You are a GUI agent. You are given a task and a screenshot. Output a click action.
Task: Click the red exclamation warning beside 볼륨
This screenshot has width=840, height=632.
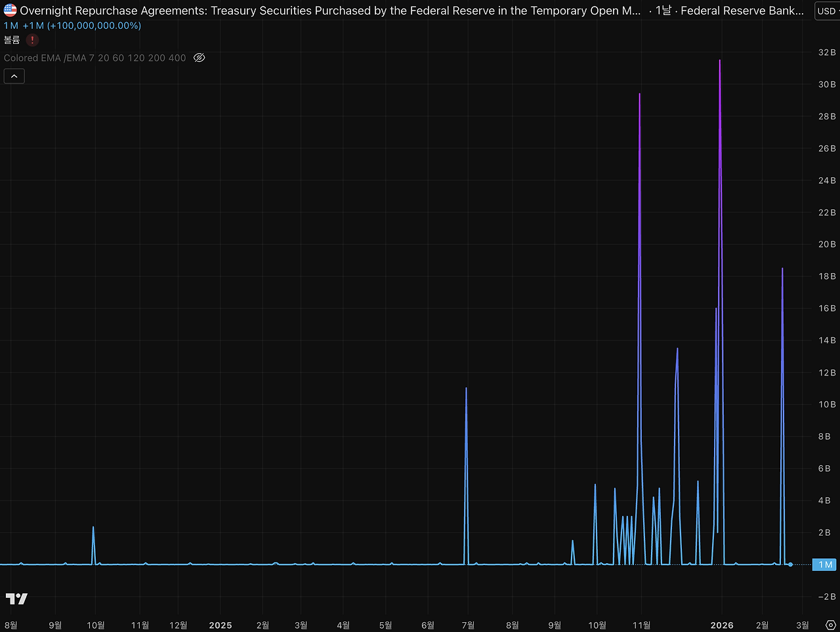(32, 40)
